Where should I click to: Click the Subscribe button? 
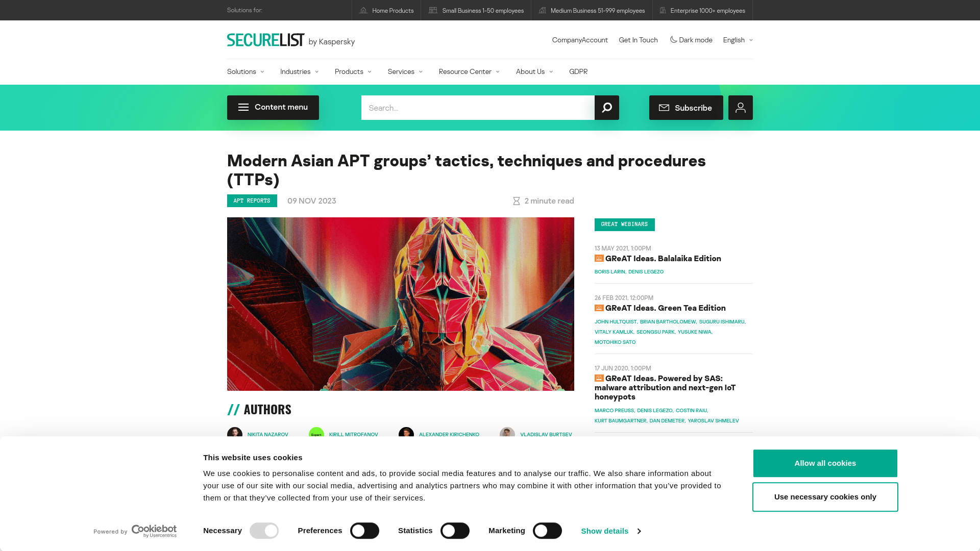[x=686, y=108]
